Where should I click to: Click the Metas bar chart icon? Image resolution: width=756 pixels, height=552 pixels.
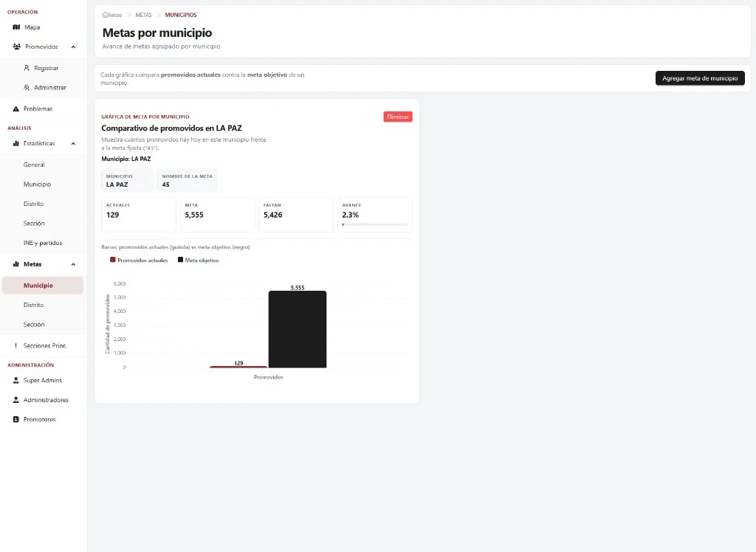coord(16,264)
